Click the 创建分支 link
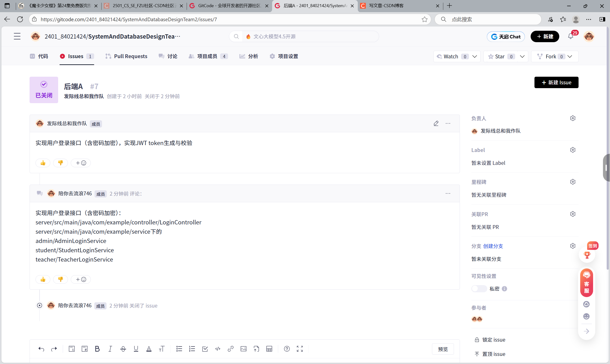The width and height of the screenshot is (610, 364). 493,246
